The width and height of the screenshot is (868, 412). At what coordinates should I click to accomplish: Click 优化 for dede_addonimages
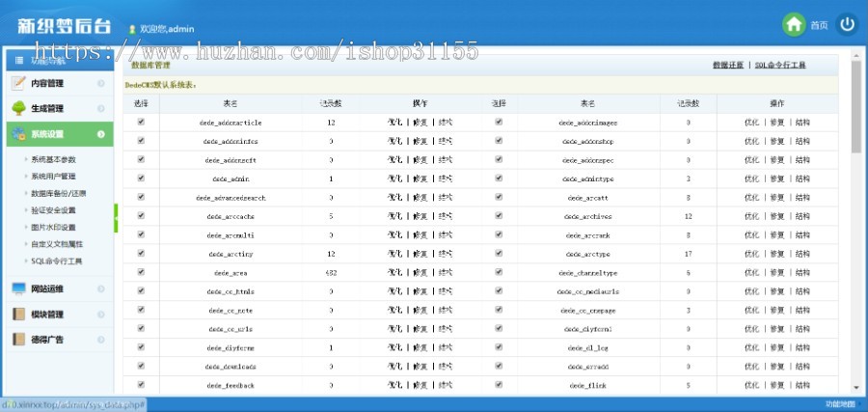pos(751,123)
